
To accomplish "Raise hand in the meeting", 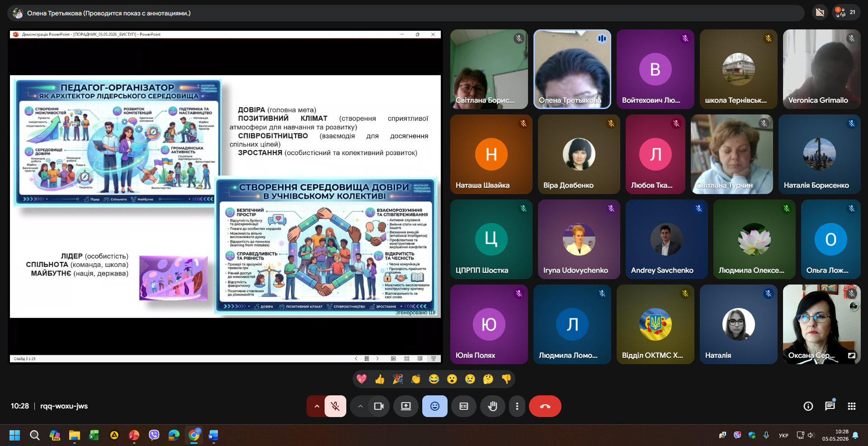I will 493,406.
